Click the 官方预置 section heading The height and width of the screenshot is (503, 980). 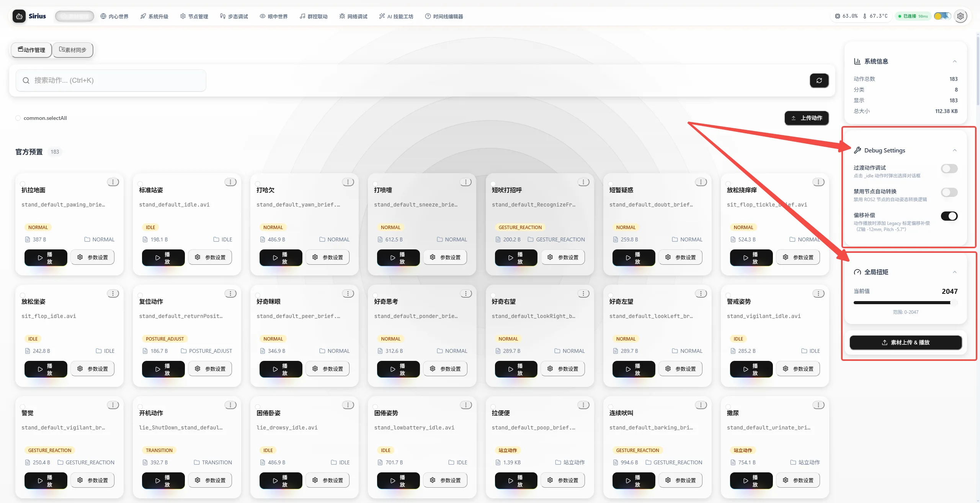[29, 152]
